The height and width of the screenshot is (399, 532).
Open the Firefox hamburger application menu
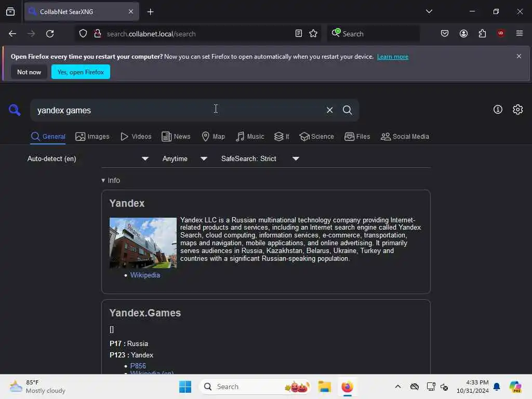pos(520,33)
